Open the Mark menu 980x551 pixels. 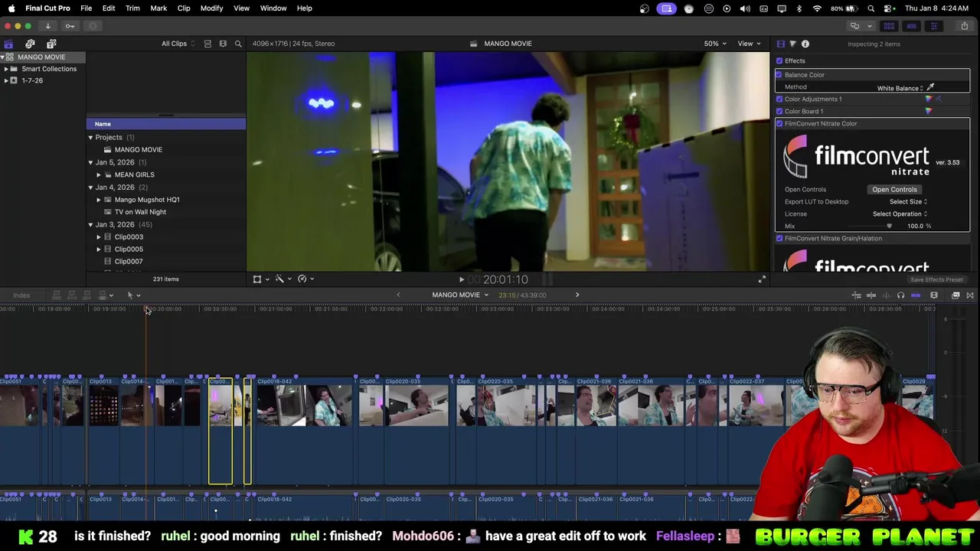point(158,8)
